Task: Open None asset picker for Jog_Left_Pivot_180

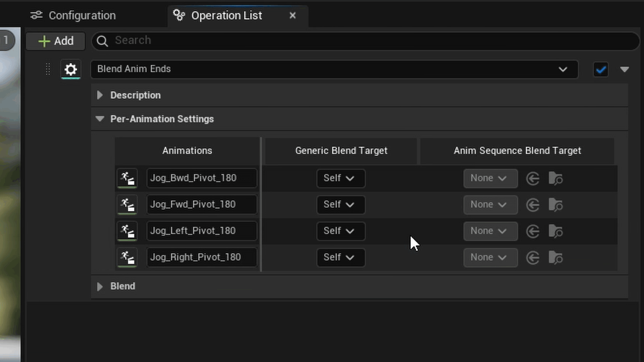Action: point(490,231)
